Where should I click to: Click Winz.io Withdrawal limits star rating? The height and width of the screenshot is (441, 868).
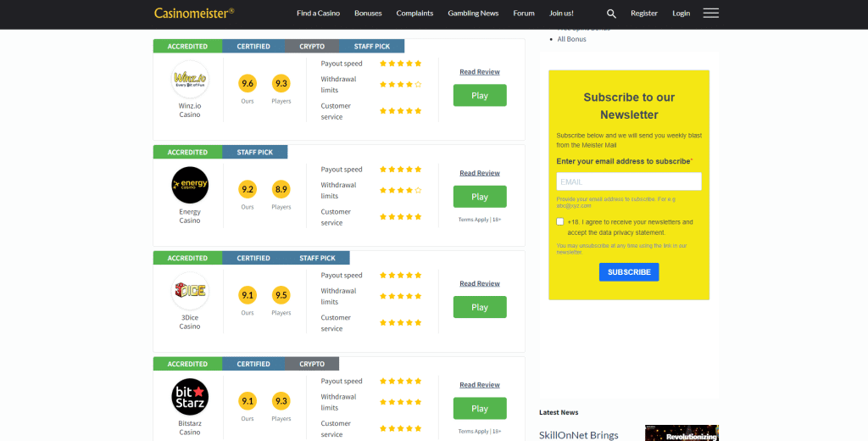click(400, 84)
